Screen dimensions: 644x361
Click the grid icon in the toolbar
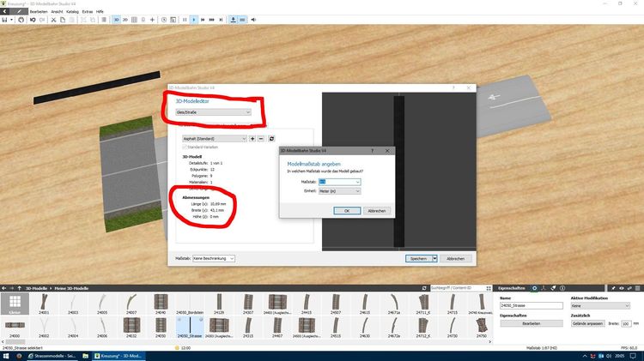(134, 20)
